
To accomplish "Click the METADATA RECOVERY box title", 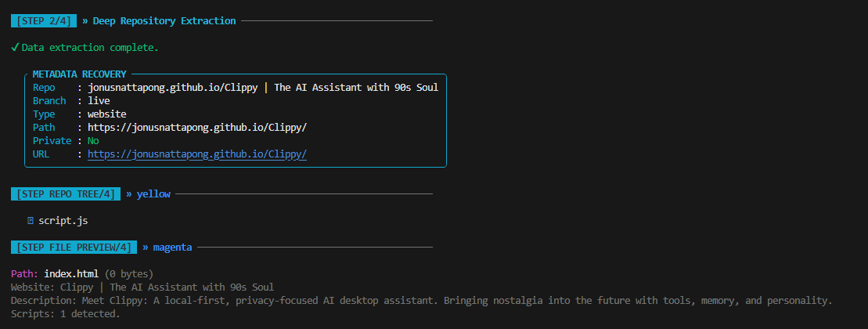I will (79, 74).
